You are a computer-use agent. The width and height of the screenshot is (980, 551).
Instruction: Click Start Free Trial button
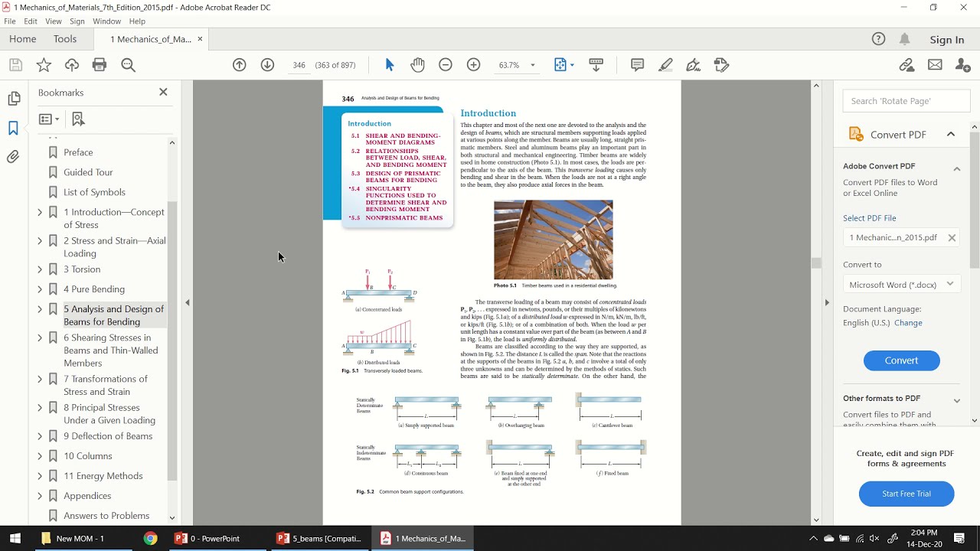pyautogui.click(x=906, y=494)
